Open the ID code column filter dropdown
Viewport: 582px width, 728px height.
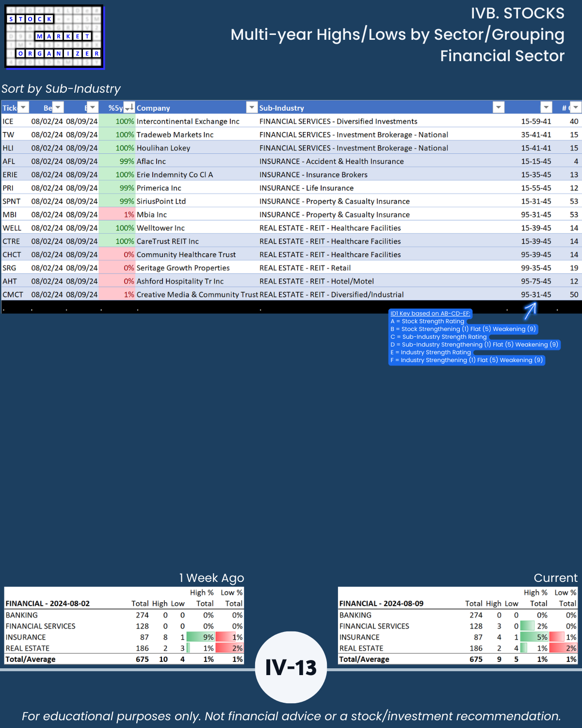547,107
